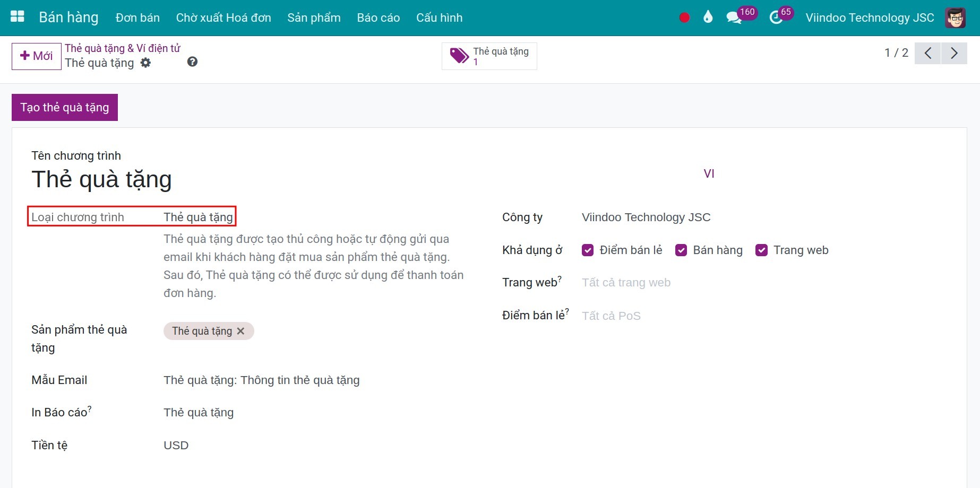Uncheck the Điểm bán lẻ checkbox
Image resolution: width=980 pixels, height=488 pixels.
[588, 250]
